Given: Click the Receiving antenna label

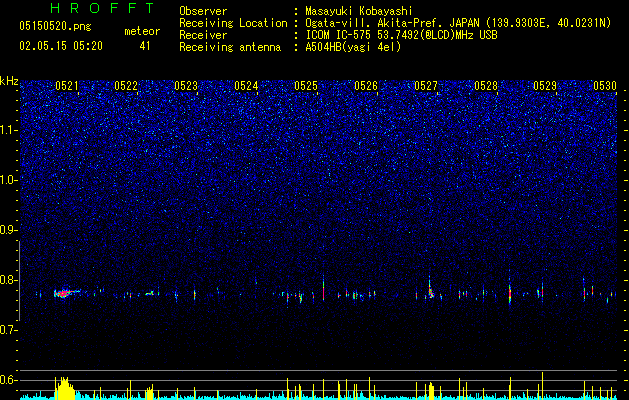Looking at the screenshot, I should (x=230, y=47).
